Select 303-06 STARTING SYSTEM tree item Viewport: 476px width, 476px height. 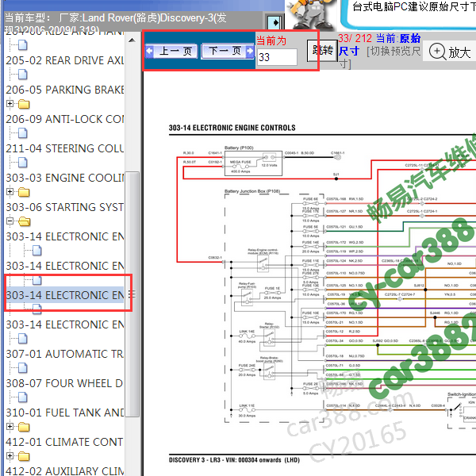(65, 207)
